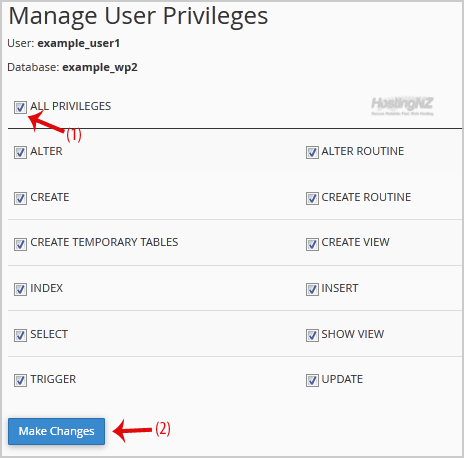The image size is (464, 458).
Task: Toggle the CREATE privilege checkbox
Action: tap(20, 198)
